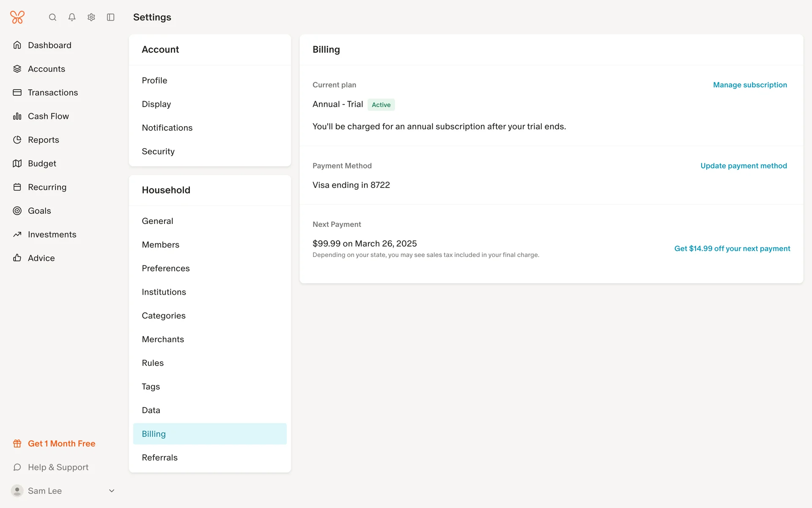The height and width of the screenshot is (508, 812).
Task: Click the search magnifier icon
Action: 52,17
